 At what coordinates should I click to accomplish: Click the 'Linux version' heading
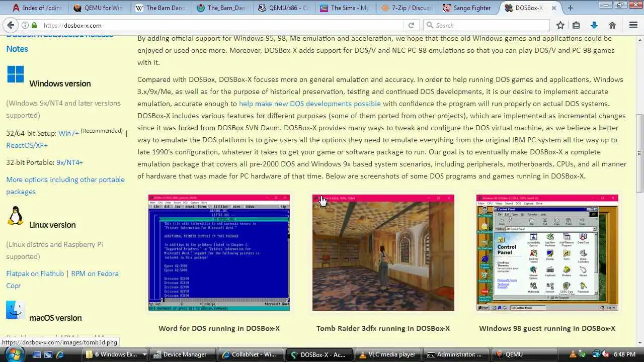pos(52,225)
